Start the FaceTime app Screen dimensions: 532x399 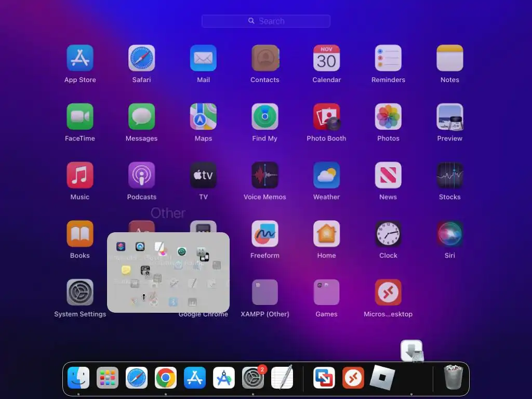pyautogui.click(x=80, y=117)
